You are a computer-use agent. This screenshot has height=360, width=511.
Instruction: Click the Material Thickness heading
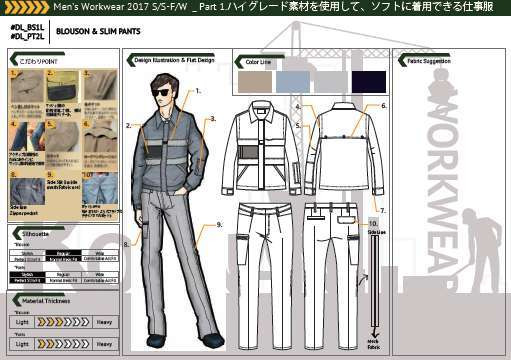point(46,301)
